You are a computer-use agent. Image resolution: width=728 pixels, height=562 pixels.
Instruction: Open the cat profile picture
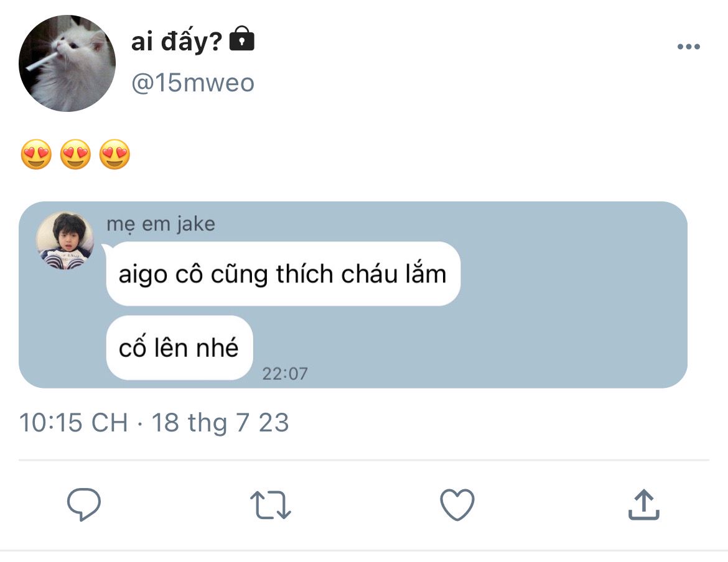coord(67,63)
